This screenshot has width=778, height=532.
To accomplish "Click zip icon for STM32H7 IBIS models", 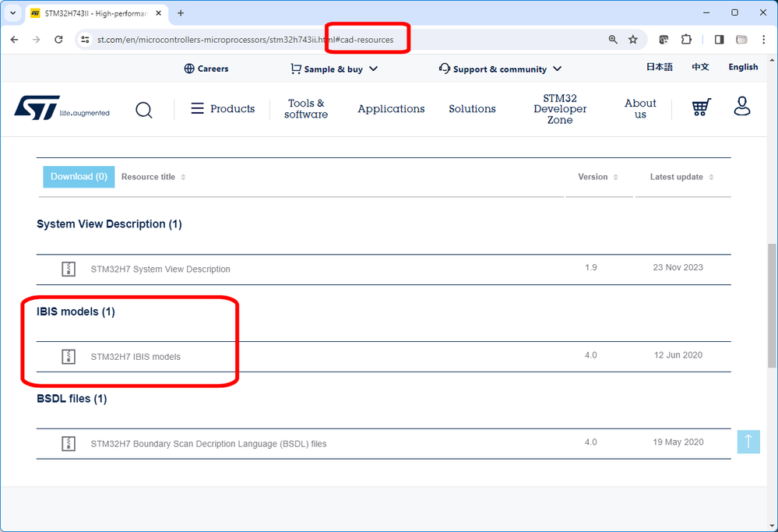I will [69, 356].
